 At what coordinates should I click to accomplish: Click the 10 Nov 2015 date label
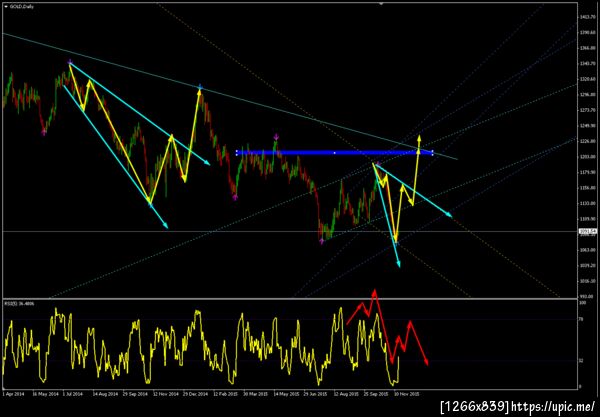[407, 394]
